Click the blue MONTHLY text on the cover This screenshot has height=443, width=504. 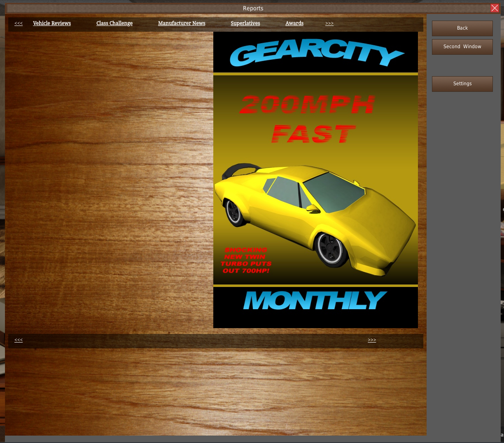click(x=315, y=301)
